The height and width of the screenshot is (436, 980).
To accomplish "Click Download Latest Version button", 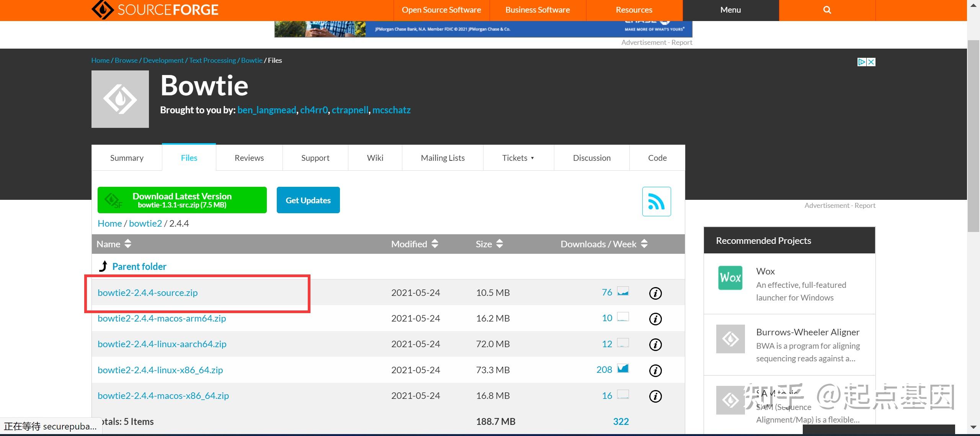I will tap(182, 200).
